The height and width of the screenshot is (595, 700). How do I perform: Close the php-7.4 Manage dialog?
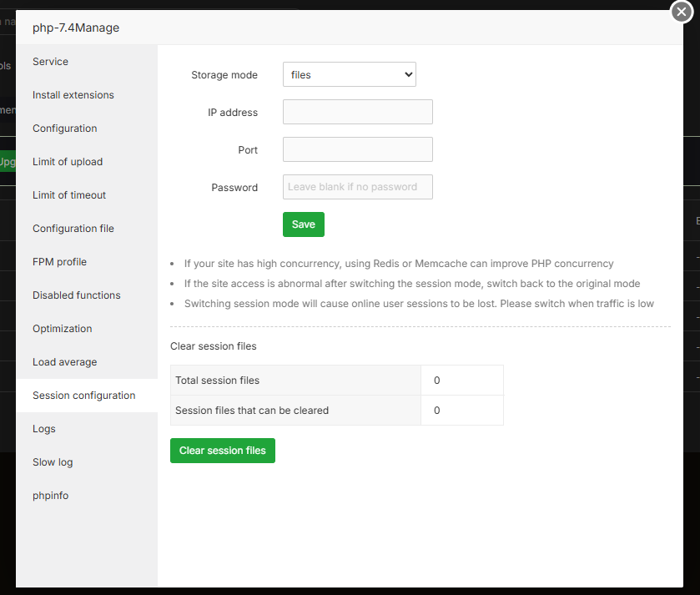coord(682,12)
